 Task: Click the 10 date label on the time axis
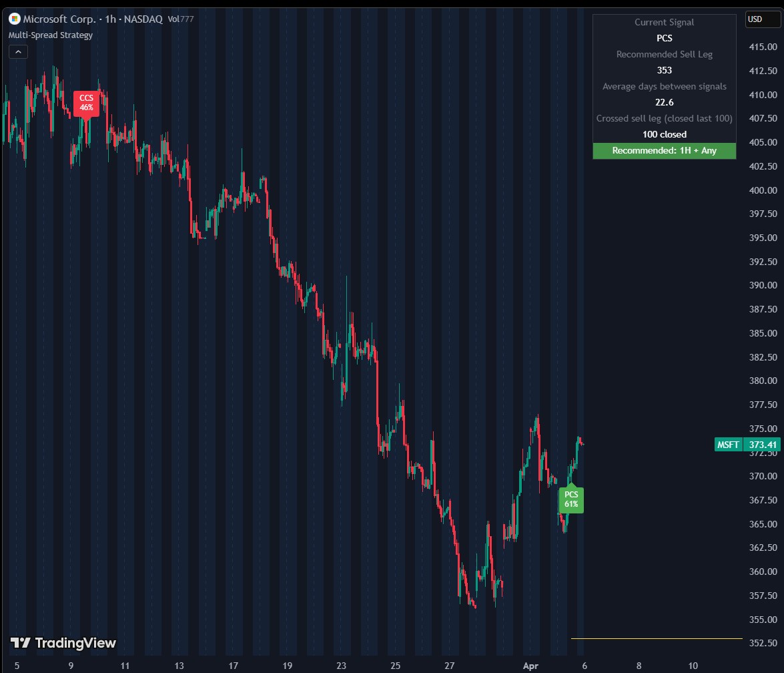point(693,666)
